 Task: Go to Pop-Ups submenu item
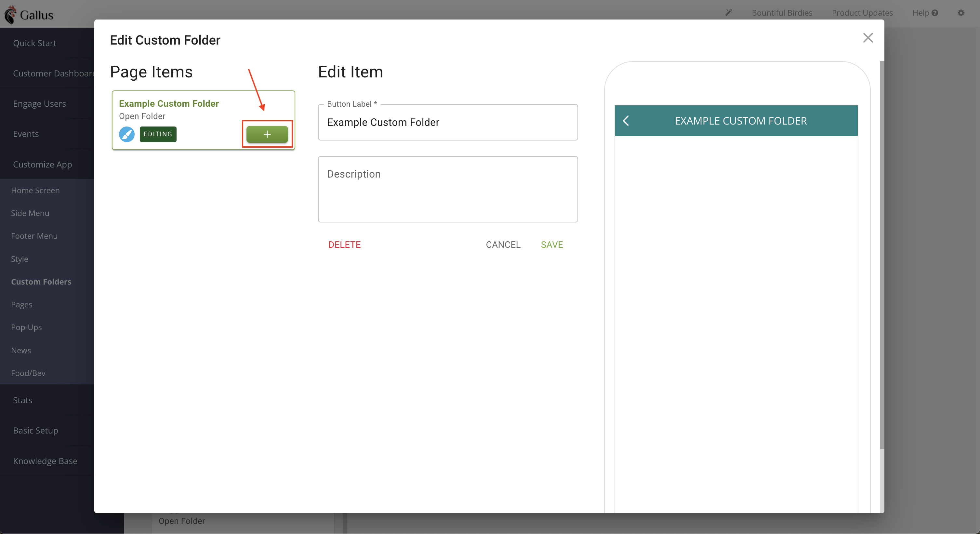coord(26,327)
